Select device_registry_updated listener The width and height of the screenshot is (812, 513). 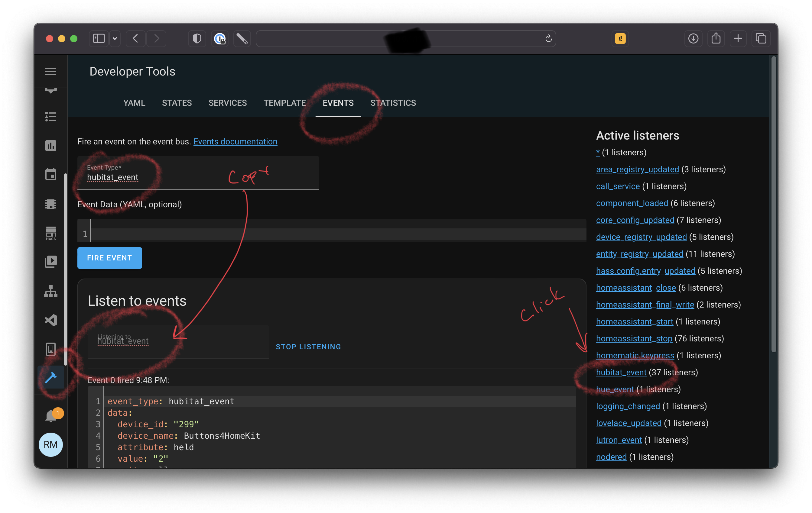pyautogui.click(x=641, y=237)
